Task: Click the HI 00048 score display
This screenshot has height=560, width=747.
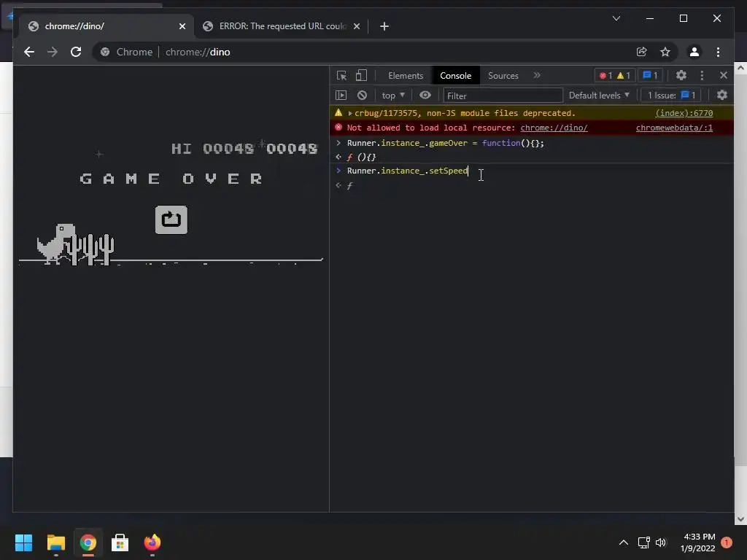Action: pos(212,149)
